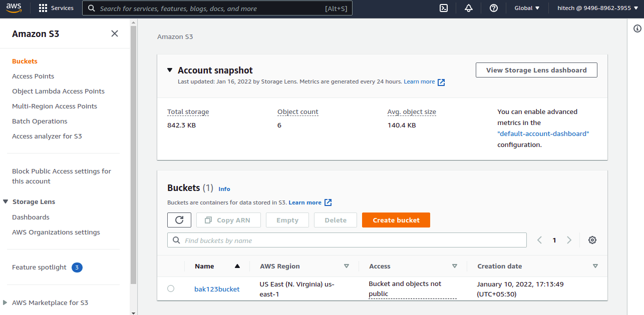Viewport: 644px width, 315px height.
Task: Open the bak123bucket link
Action: [217, 289]
